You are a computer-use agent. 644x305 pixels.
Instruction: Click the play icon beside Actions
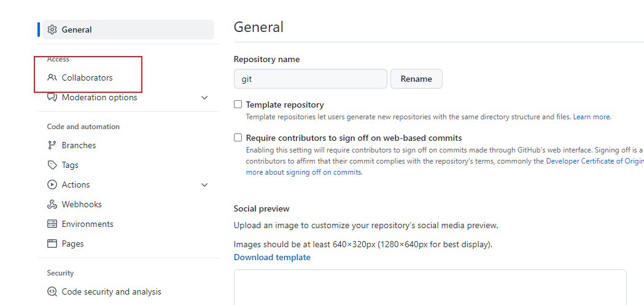point(52,185)
